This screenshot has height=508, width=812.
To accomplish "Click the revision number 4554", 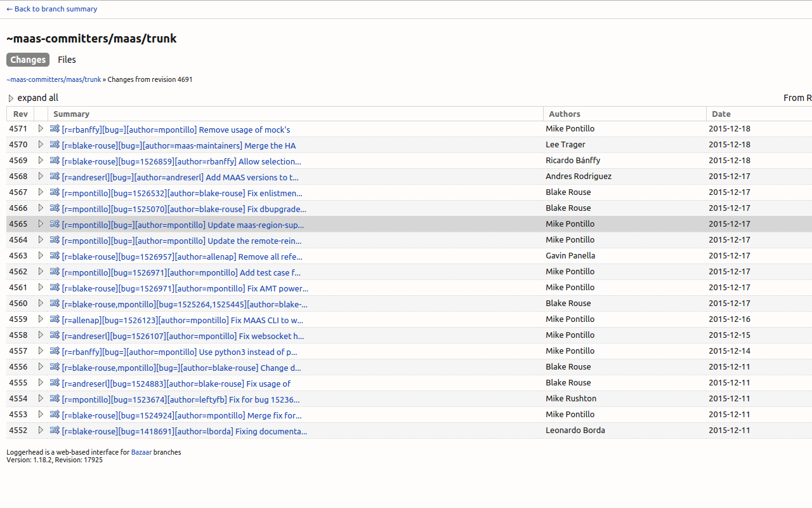I will point(18,398).
